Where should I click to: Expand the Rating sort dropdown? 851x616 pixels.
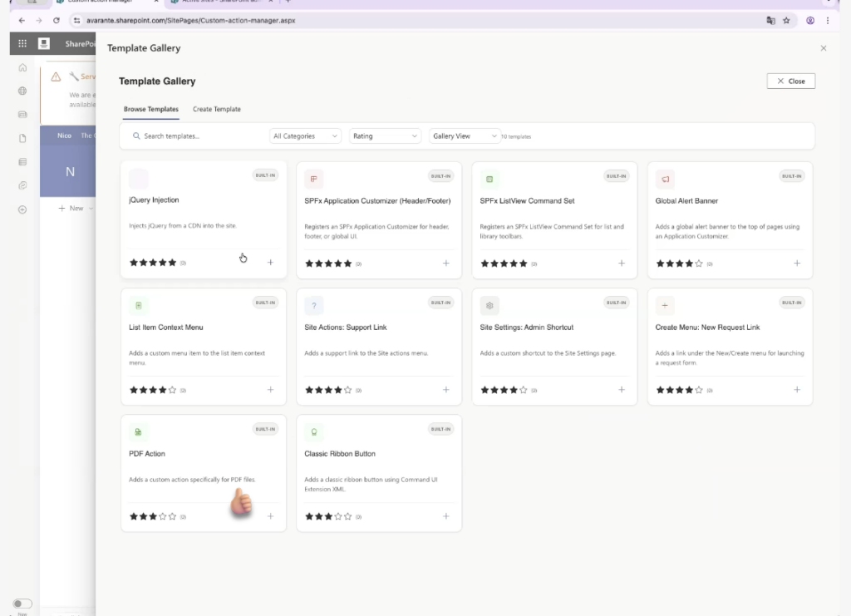[x=385, y=136]
